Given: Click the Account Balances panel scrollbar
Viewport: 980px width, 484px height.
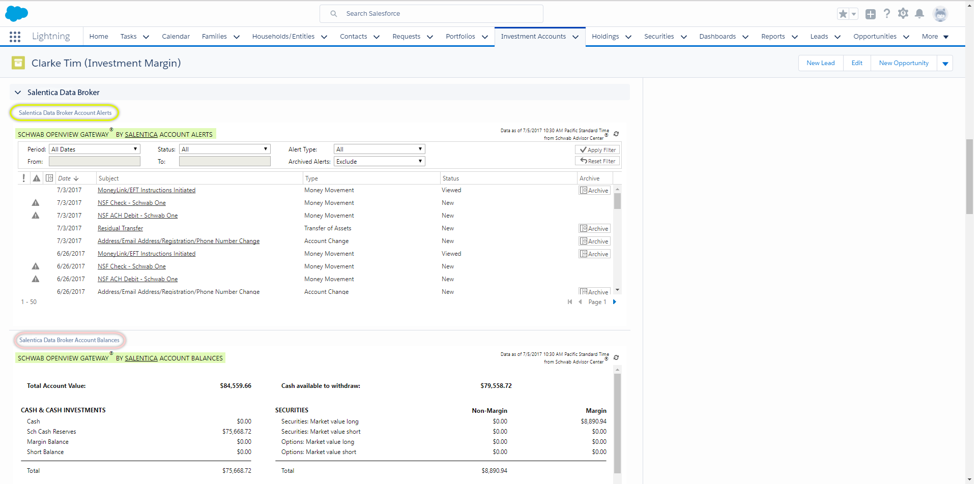Looking at the screenshot, I should click(x=617, y=423).
